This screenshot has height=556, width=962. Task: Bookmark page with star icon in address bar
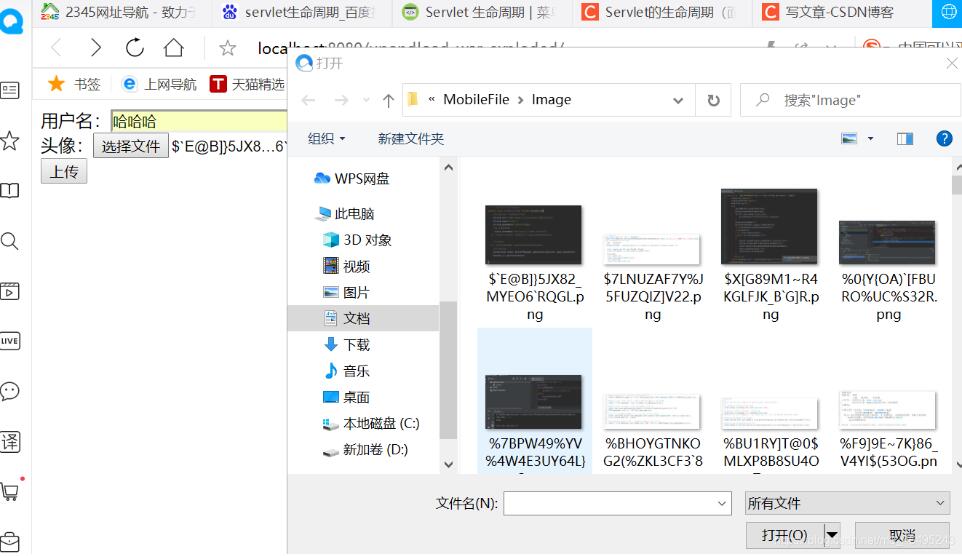pos(228,48)
